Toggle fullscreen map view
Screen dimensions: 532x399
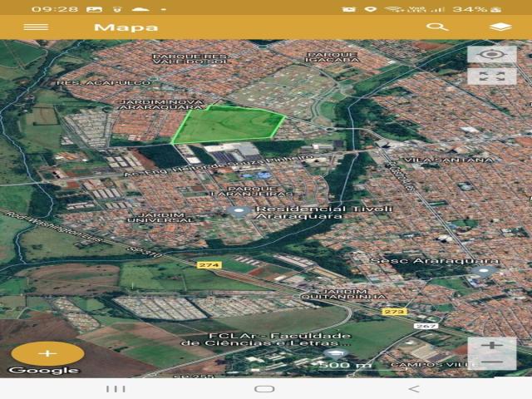point(492,76)
